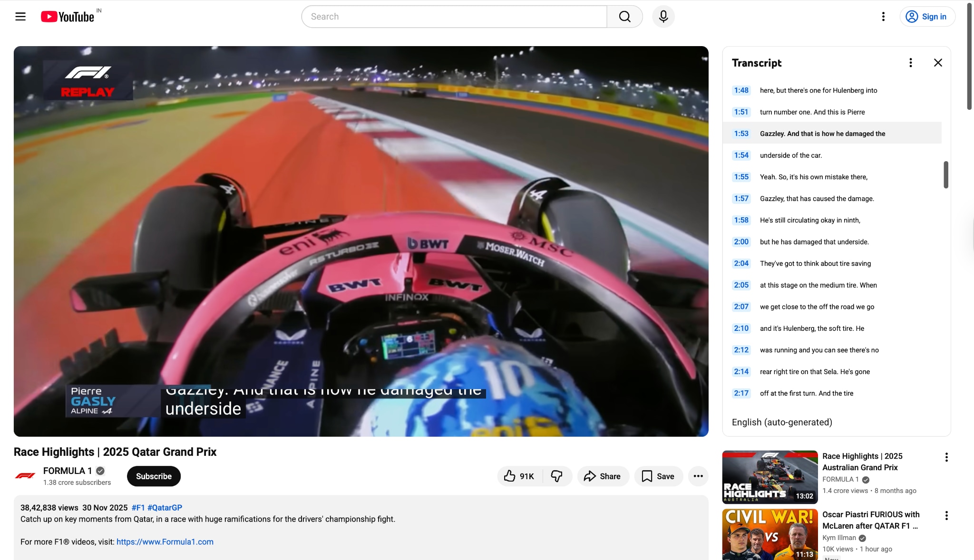This screenshot has width=974, height=560.
Task: Open the hamburger navigation menu
Action: coord(20,16)
